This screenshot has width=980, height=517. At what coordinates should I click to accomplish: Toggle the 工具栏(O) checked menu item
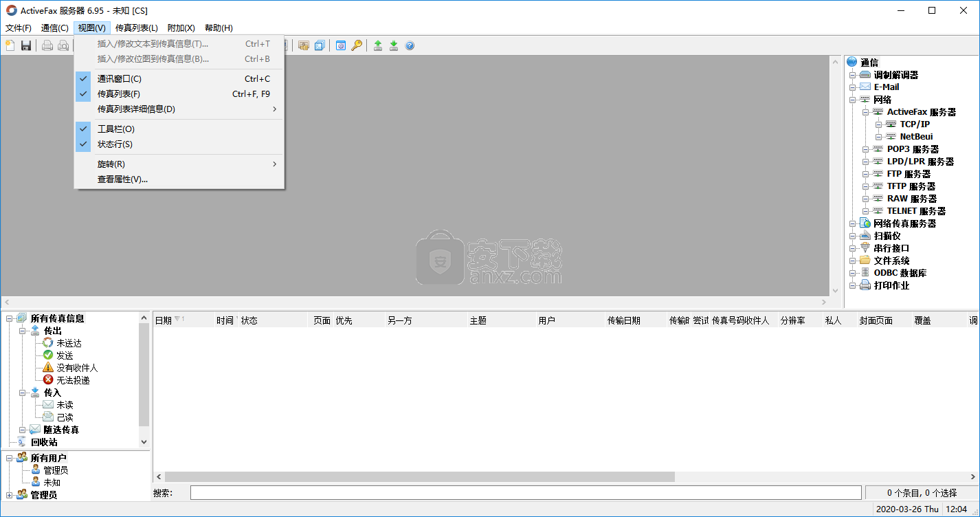[x=179, y=129]
